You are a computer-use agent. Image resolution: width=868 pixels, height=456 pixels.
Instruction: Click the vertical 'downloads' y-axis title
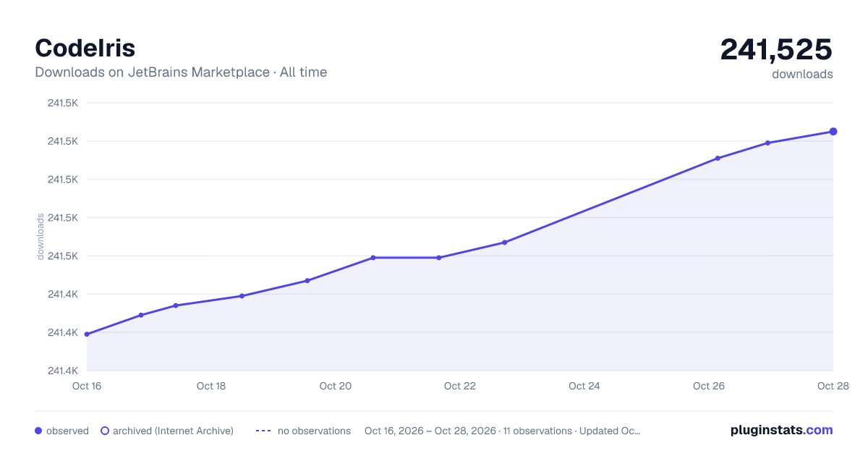point(41,237)
